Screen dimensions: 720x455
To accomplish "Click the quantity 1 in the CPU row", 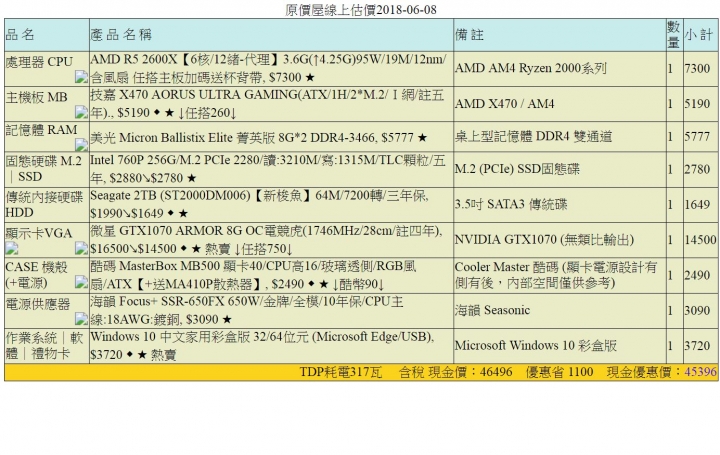I will tap(670, 68).
